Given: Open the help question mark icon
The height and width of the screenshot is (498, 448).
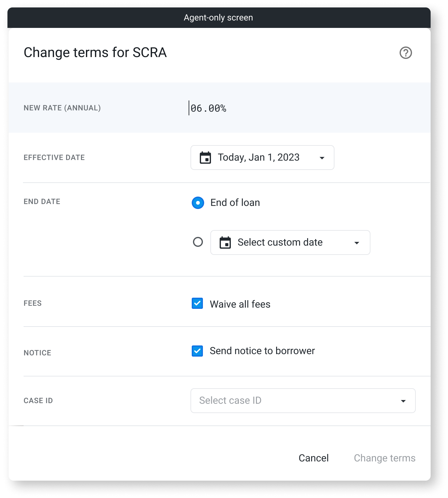Looking at the screenshot, I should 405,53.
